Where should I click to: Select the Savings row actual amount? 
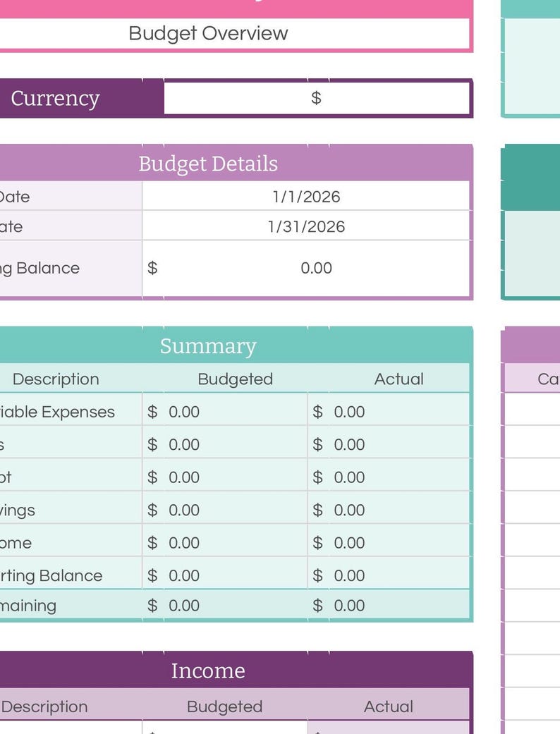(x=389, y=510)
